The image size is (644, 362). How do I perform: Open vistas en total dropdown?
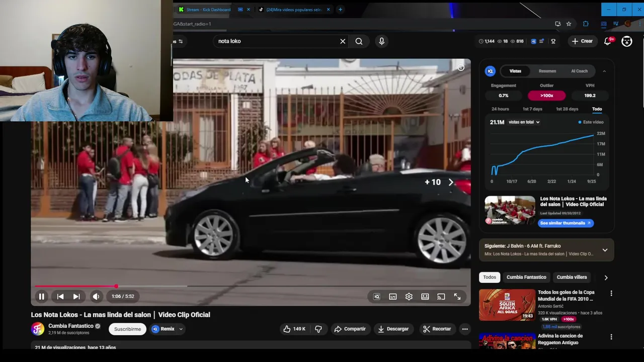point(524,122)
